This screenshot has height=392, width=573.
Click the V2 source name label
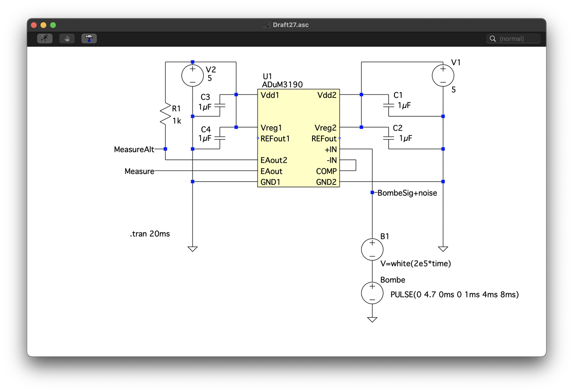pyautogui.click(x=210, y=69)
